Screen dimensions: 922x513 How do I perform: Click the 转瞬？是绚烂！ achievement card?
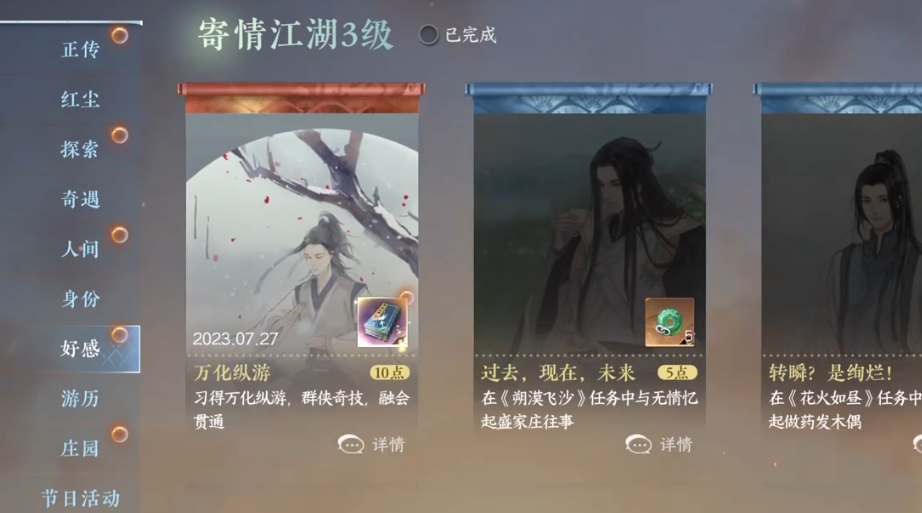(841, 265)
